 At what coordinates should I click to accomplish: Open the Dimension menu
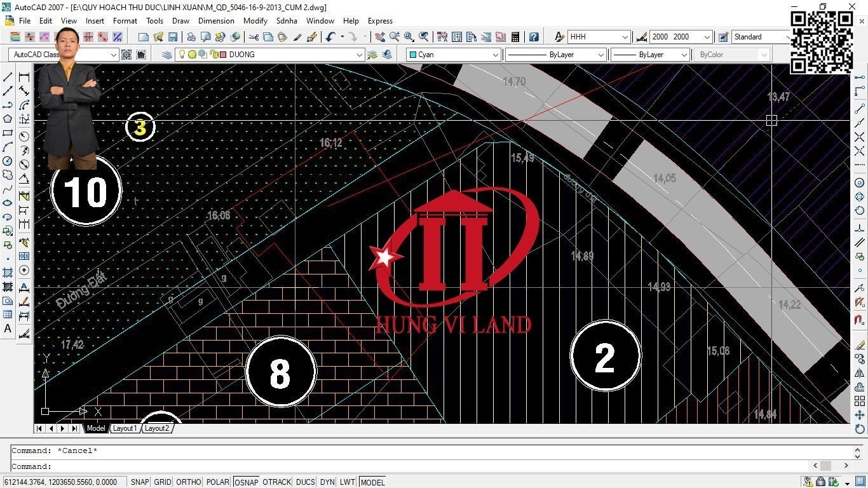pyautogui.click(x=216, y=21)
